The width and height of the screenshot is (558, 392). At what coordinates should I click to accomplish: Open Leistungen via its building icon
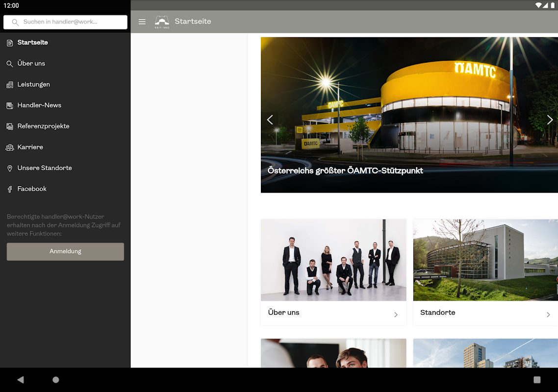(x=10, y=85)
